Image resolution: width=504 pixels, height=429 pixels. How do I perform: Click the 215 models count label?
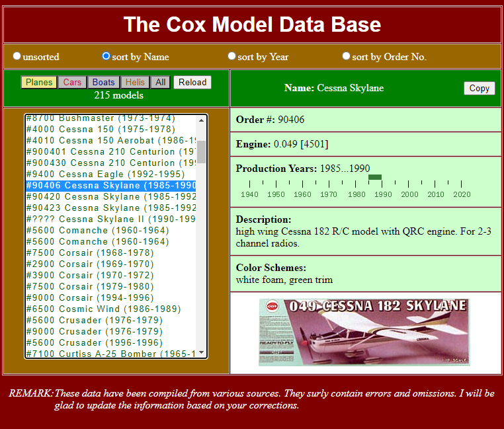click(x=118, y=95)
